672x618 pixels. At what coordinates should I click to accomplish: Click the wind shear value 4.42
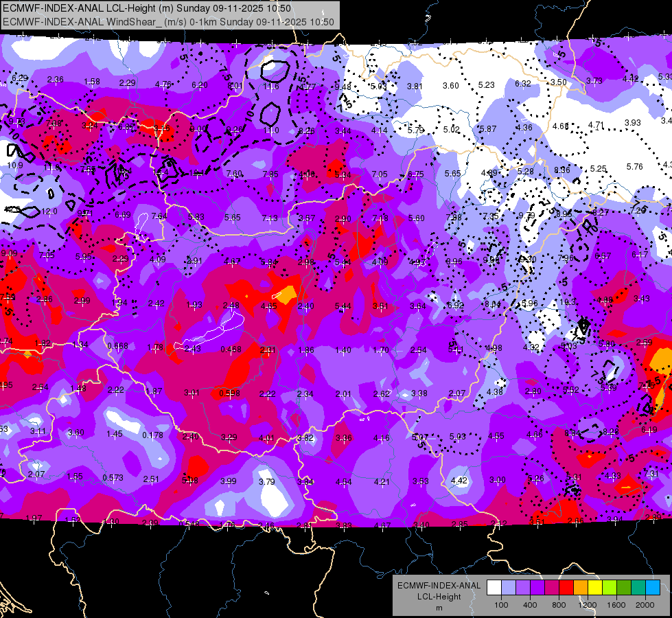click(459, 481)
